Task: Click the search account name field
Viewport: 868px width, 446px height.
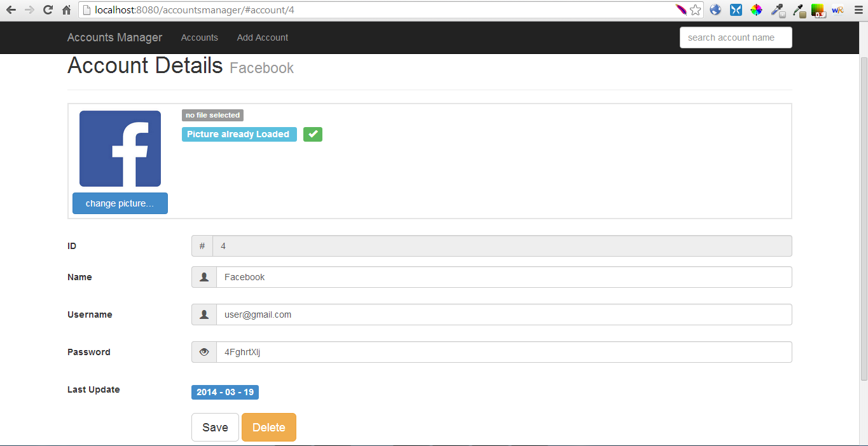Action: point(735,37)
